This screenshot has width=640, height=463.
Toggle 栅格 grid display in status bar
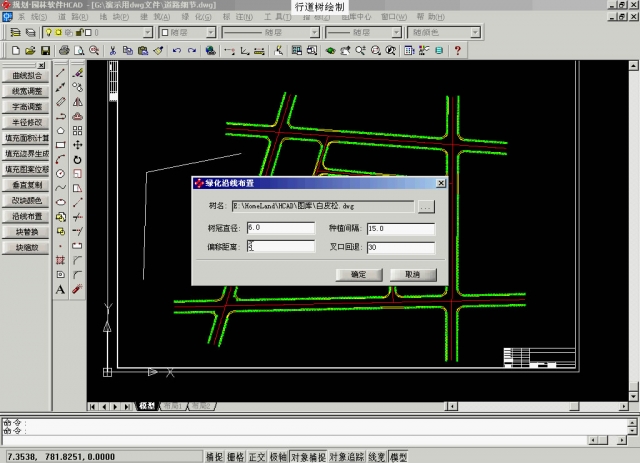click(236, 457)
